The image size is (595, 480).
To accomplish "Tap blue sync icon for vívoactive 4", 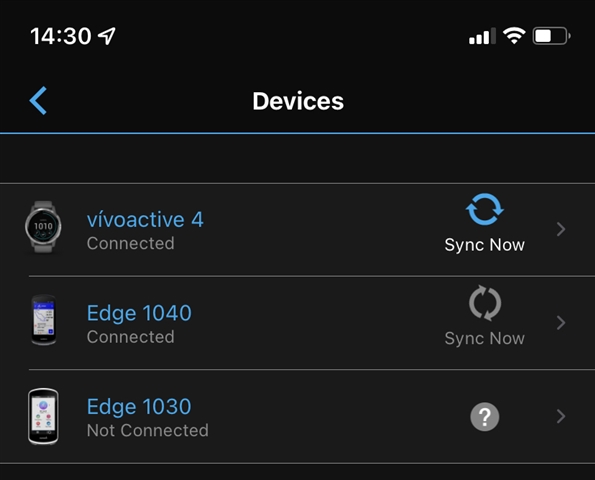I will click(485, 209).
